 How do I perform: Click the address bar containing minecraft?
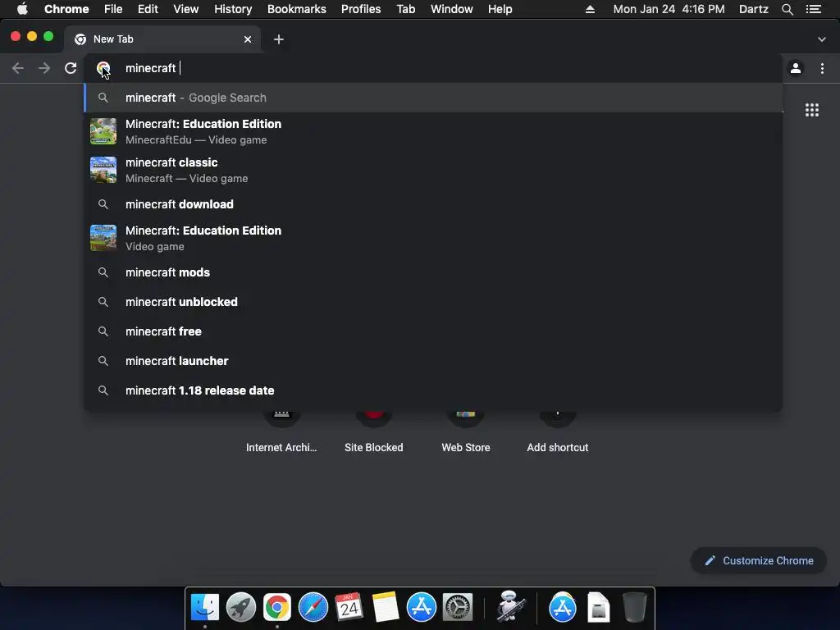[434, 68]
